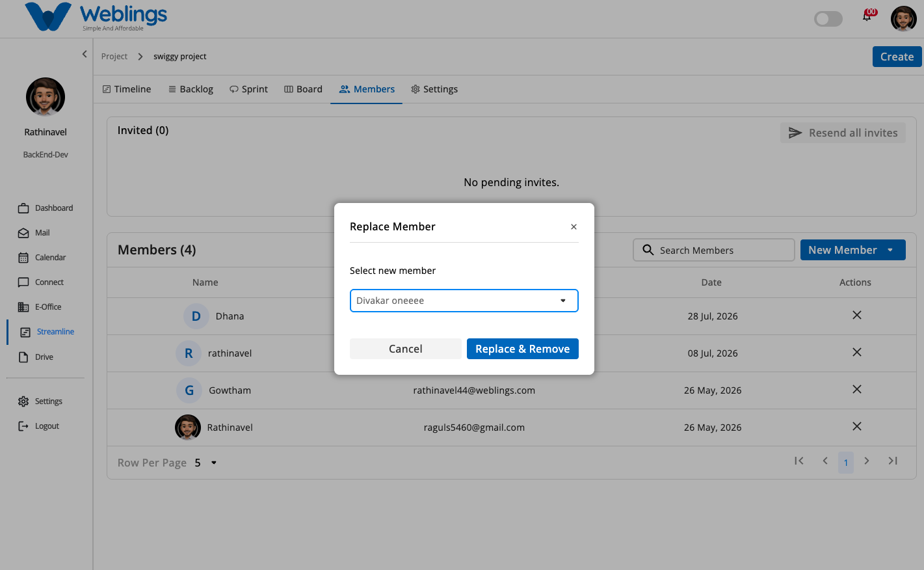
Task: Remove Rathinavel (raguls5460) via X action
Action: pyautogui.click(x=857, y=426)
